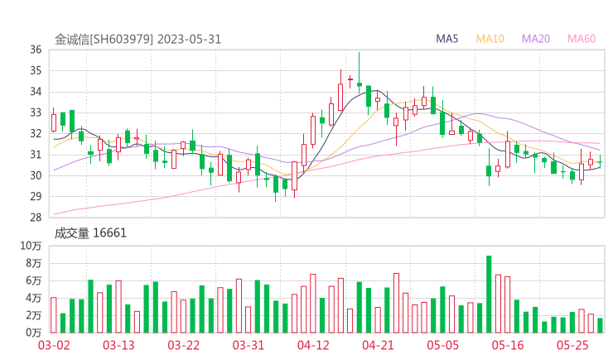Click the 36 price axis label
The height and width of the screenshot is (364, 613).
coord(36,50)
